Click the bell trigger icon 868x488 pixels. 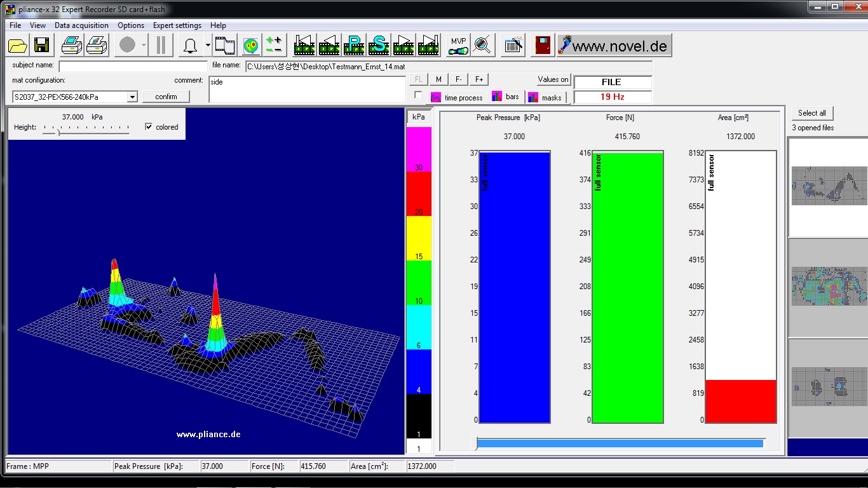[190, 45]
